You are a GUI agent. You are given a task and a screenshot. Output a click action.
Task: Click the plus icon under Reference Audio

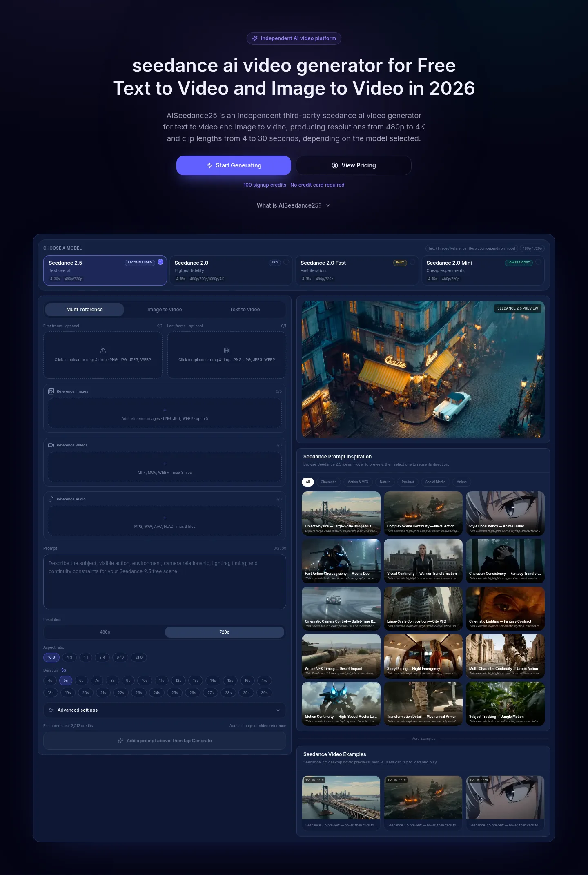(165, 518)
